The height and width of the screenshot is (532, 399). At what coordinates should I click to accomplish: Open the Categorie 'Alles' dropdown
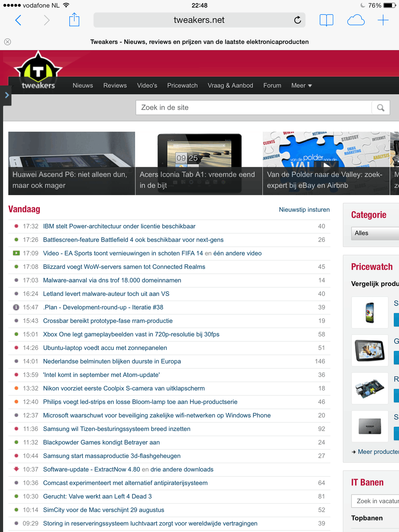pyautogui.click(x=375, y=233)
